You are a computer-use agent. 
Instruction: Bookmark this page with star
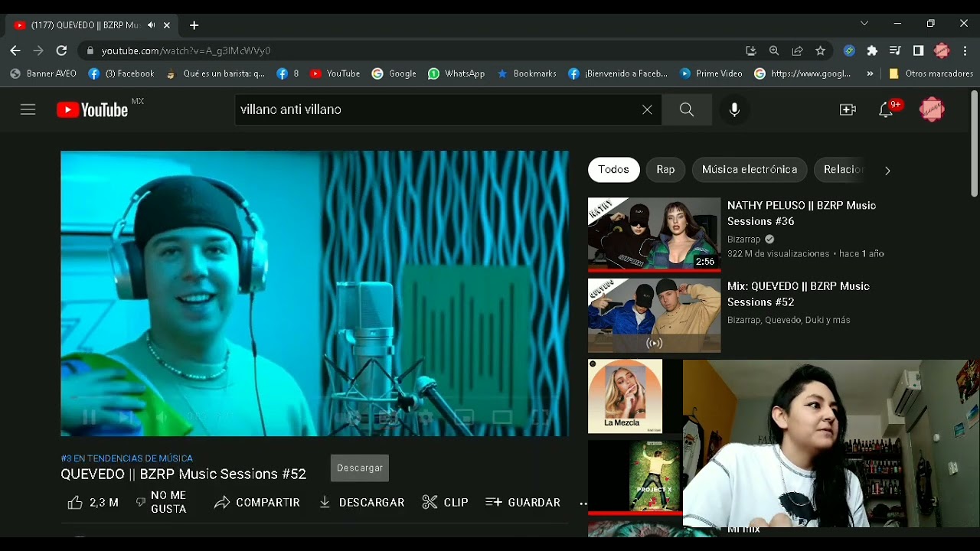coord(821,51)
